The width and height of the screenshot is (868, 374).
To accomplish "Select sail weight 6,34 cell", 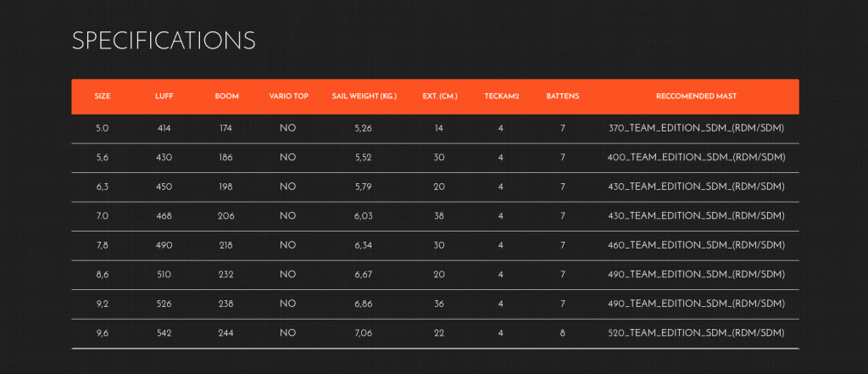I will pyautogui.click(x=363, y=245).
